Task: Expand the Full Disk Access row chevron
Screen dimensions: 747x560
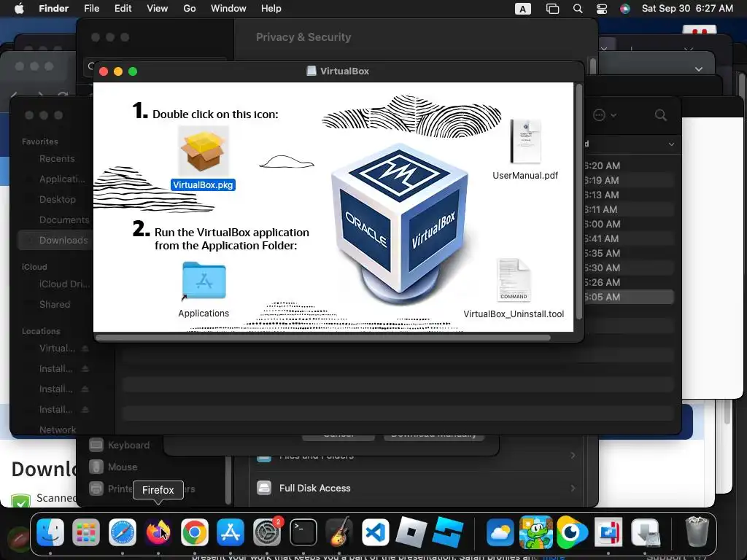Action: [x=573, y=488]
